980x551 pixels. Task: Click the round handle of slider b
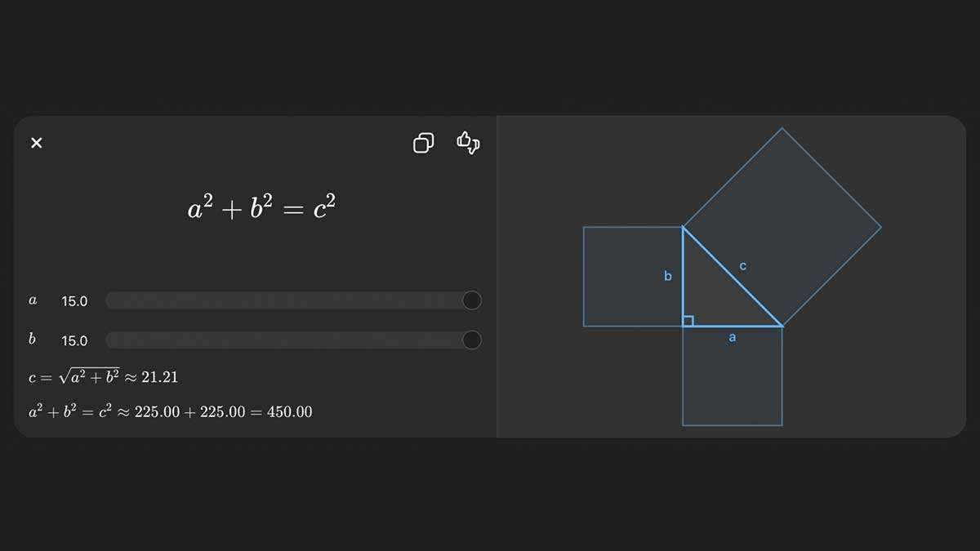471,340
